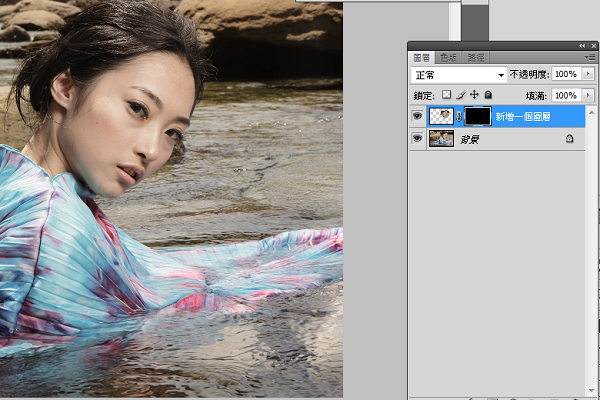Open the layers panel options menu
Image resolution: width=600 pixels, height=400 pixels.
point(591,57)
